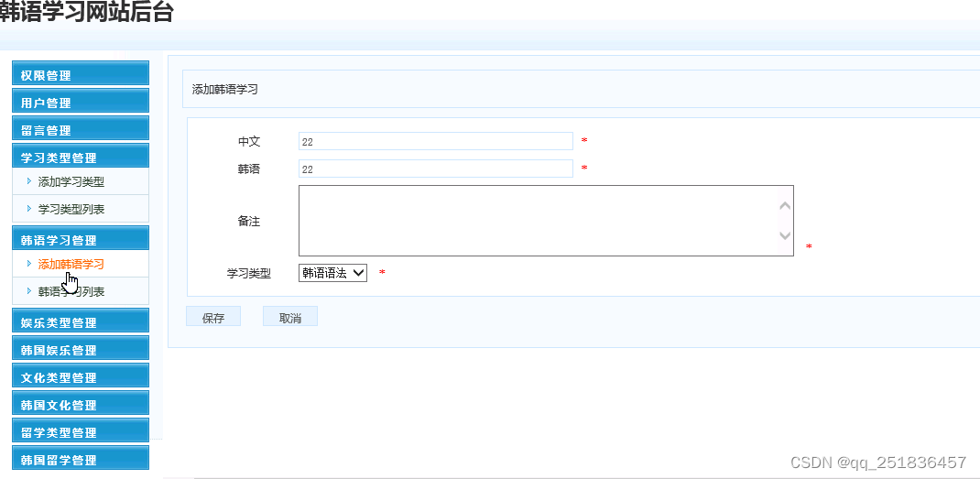Click the 备注 field label
This screenshot has height=479, width=980.
pos(249,222)
